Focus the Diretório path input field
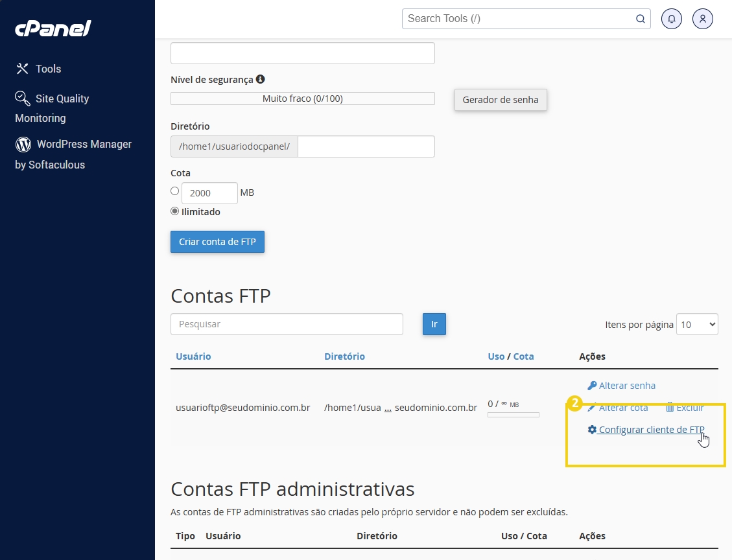The image size is (732, 560). 366,146
